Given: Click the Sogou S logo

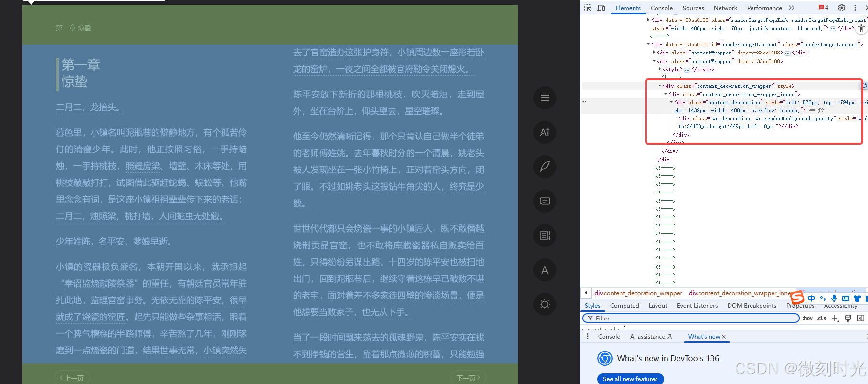Looking at the screenshot, I should (x=797, y=298).
